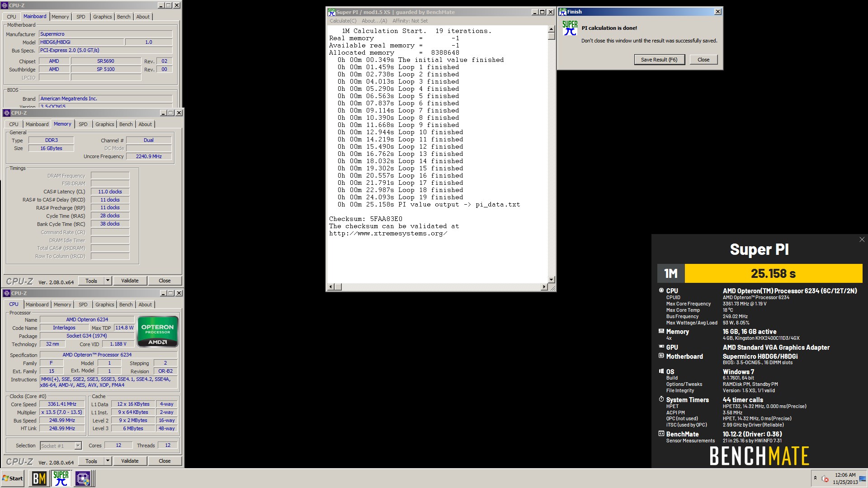Click Finish dialog title bar icon
The width and height of the screenshot is (868, 488).
tap(563, 12)
